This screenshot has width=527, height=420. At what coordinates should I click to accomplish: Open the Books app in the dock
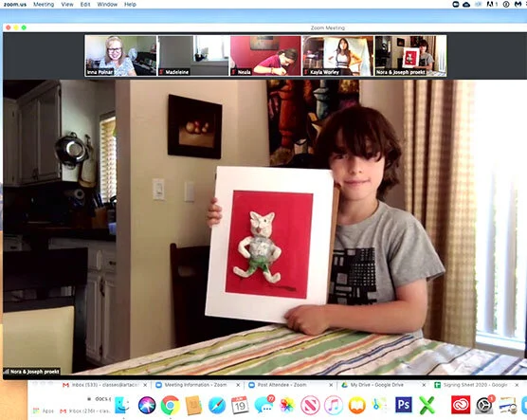pos(356,405)
